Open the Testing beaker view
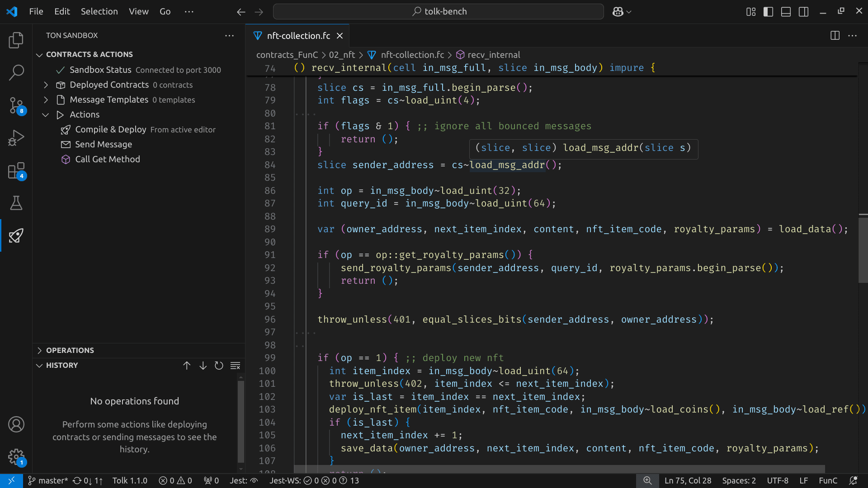The image size is (868, 488). click(x=16, y=203)
